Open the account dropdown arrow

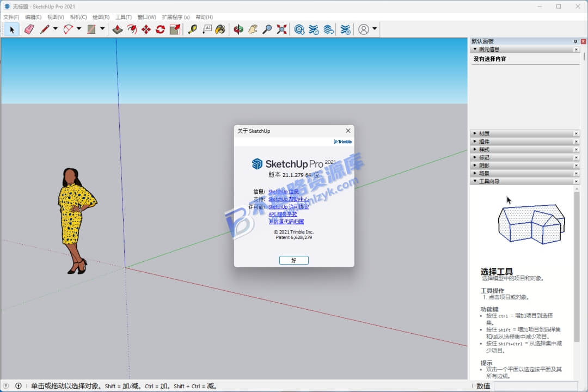(374, 29)
